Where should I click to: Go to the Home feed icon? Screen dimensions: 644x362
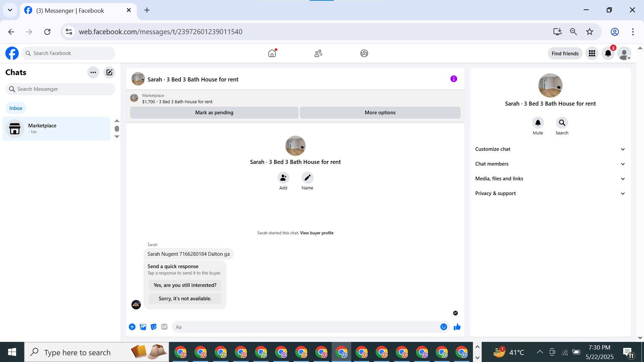click(272, 53)
